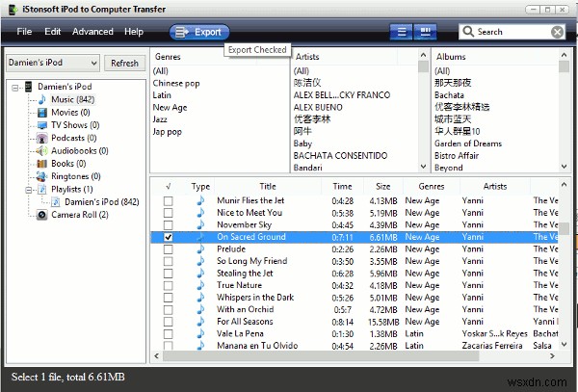Check the Stealing the Jet checkbox
The image size is (578, 392).
[168, 274]
